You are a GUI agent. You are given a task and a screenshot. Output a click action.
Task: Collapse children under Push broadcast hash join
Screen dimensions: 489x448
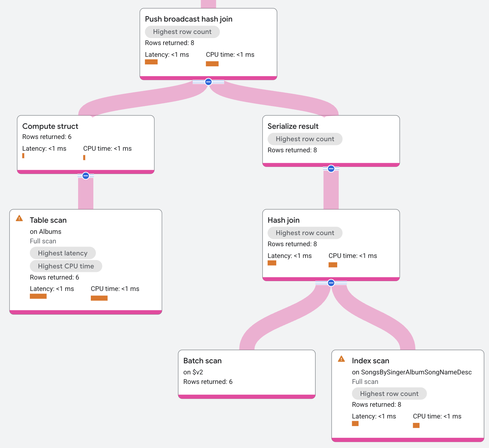pos(208,82)
